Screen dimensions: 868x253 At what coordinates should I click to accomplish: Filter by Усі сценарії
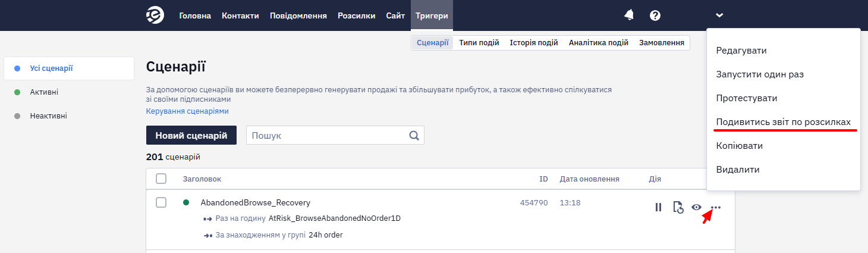[x=69, y=68]
